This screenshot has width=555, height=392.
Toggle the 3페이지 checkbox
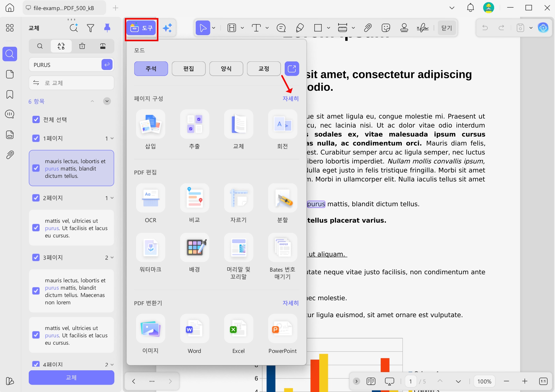tap(36, 258)
